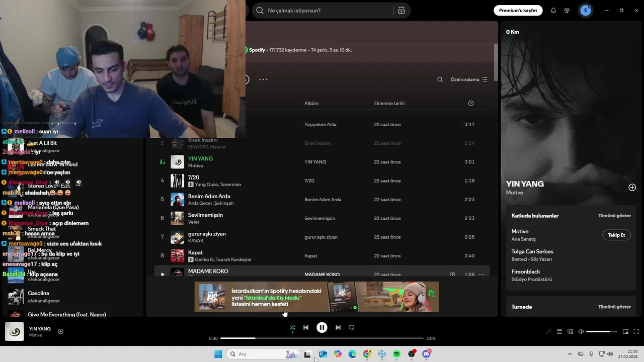Click the playlist scrollbar
The width and height of the screenshot is (644, 362).
[x=496, y=62]
